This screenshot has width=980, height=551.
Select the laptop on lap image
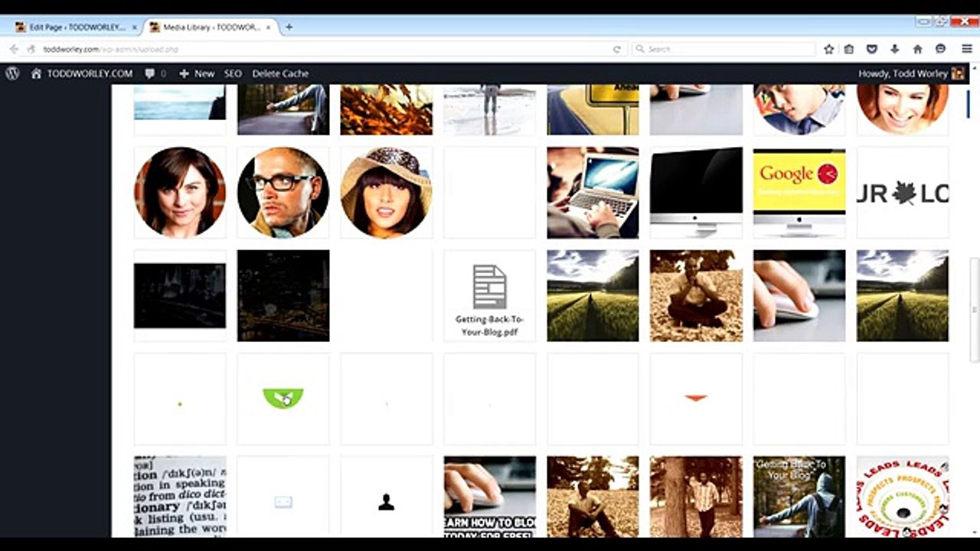(593, 193)
